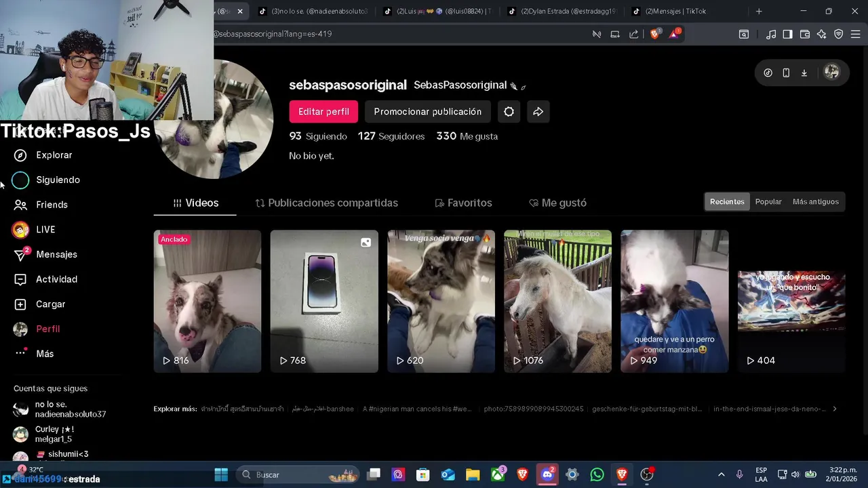Image resolution: width=868 pixels, height=488 pixels.
Task: Switch to the Dylan Estrada browser tab
Action: 561,12
